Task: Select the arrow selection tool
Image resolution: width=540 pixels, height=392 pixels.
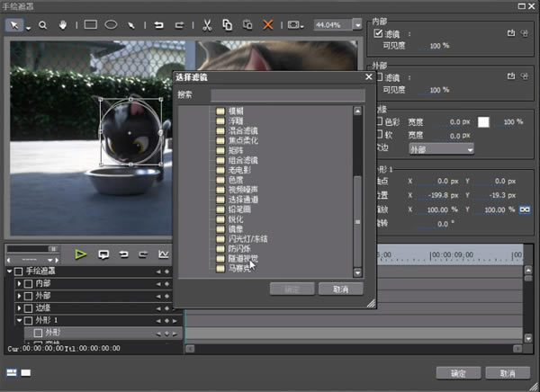Action: tap(14, 25)
